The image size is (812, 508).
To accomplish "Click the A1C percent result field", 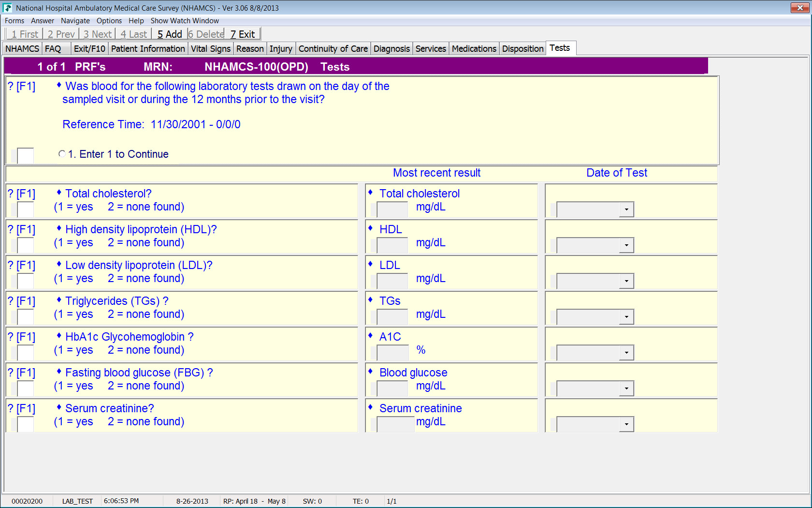I will pos(392,353).
